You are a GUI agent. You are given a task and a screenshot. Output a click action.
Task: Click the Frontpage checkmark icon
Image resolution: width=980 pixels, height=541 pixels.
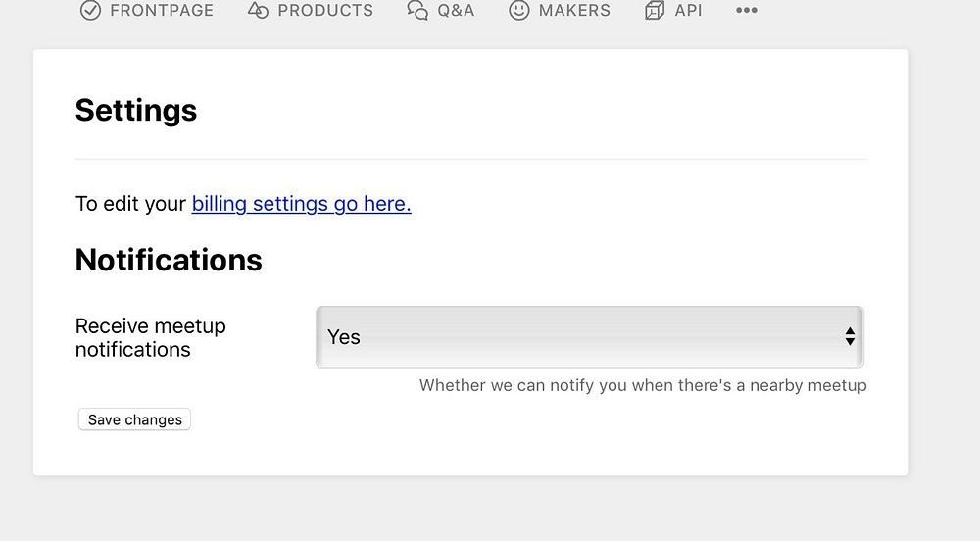[x=90, y=11]
